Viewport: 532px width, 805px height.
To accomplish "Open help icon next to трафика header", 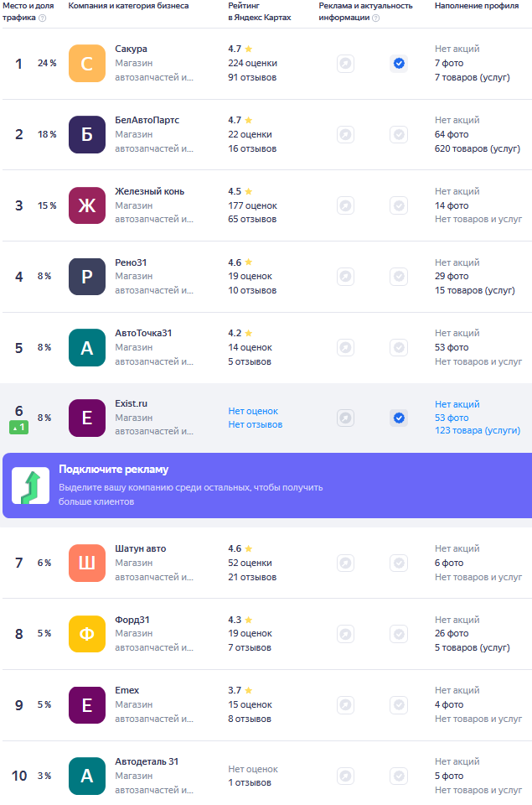I will pyautogui.click(x=43, y=18).
